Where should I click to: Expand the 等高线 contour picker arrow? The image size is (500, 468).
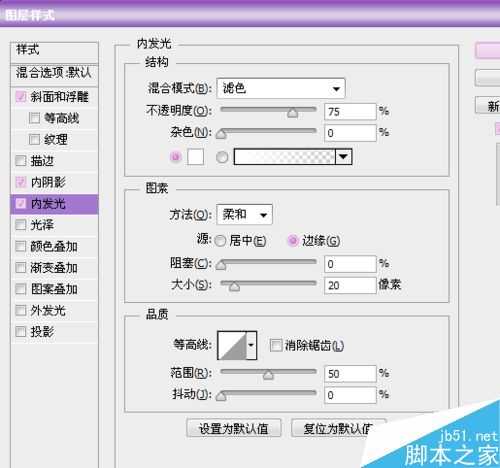[x=252, y=345]
